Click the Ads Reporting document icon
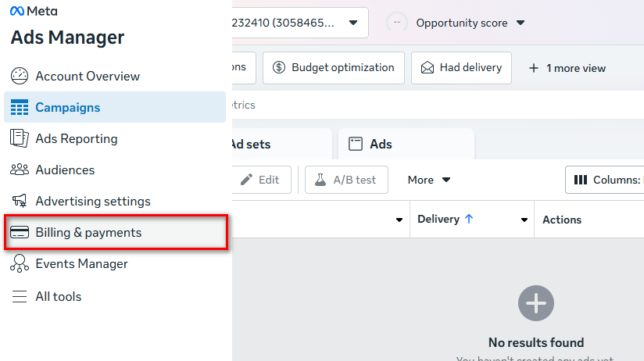Screen dimensions: 644x361 point(20,139)
